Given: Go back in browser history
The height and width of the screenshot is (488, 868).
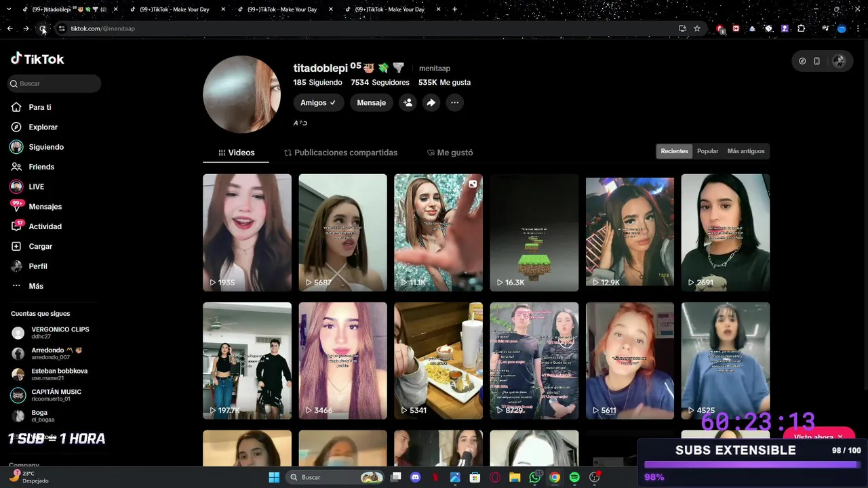Looking at the screenshot, I should point(9,28).
